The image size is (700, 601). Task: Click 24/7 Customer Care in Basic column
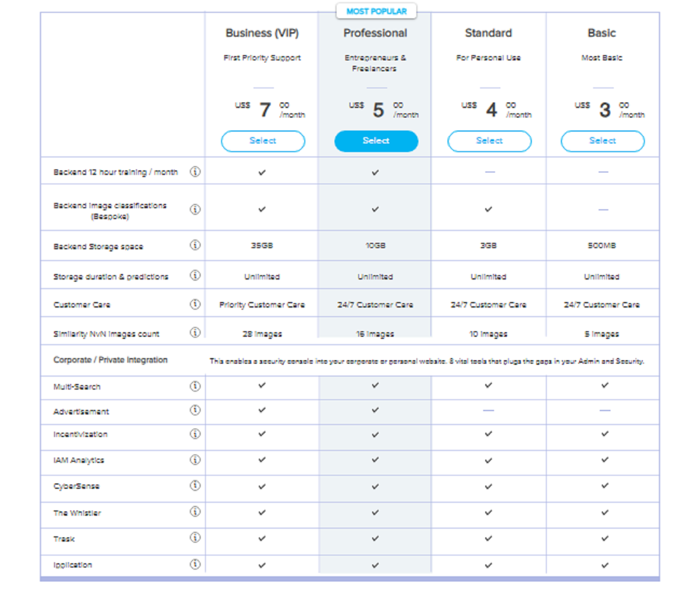pos(602,305)
